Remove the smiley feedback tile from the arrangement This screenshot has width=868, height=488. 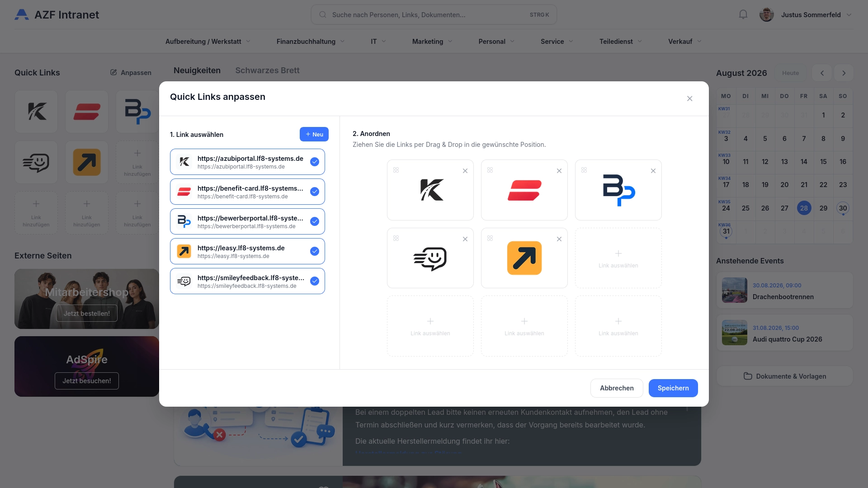click(465, 239)
